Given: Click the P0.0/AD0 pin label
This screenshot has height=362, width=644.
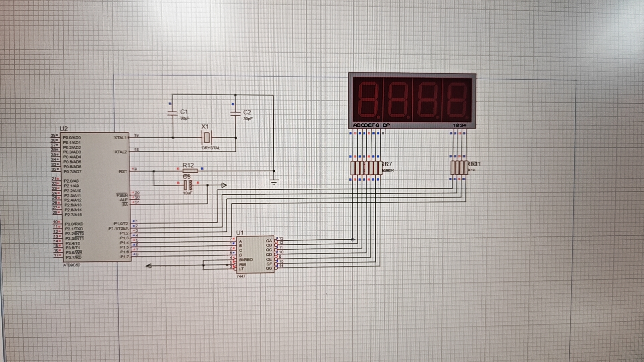Looking at the screenshot, I should [72, 138].
